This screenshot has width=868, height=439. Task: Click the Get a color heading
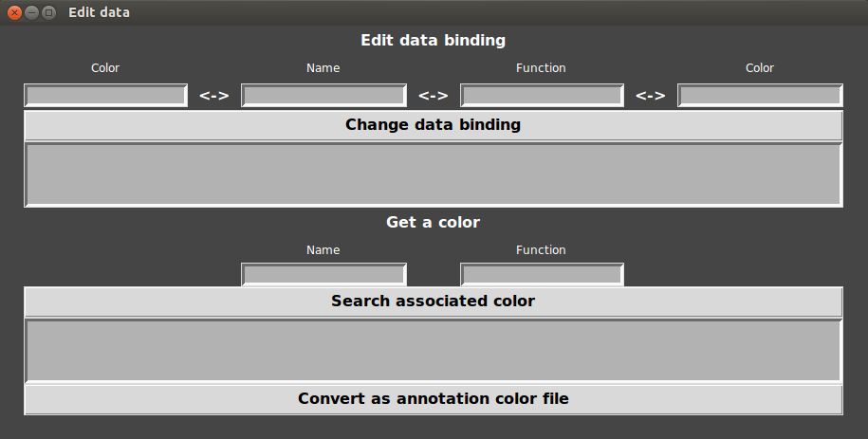[433, 223]
